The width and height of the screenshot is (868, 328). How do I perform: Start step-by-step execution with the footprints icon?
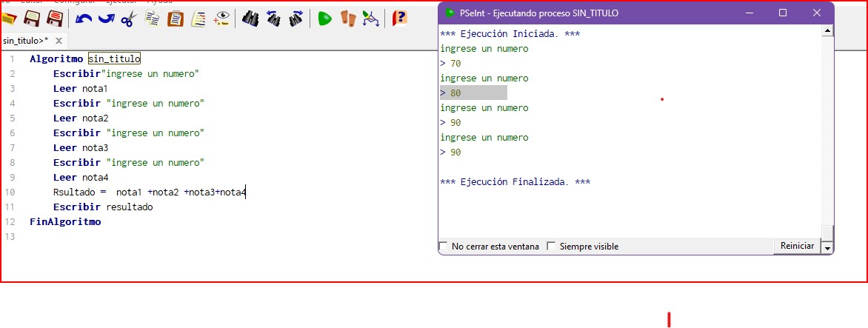tap(347, 19)
